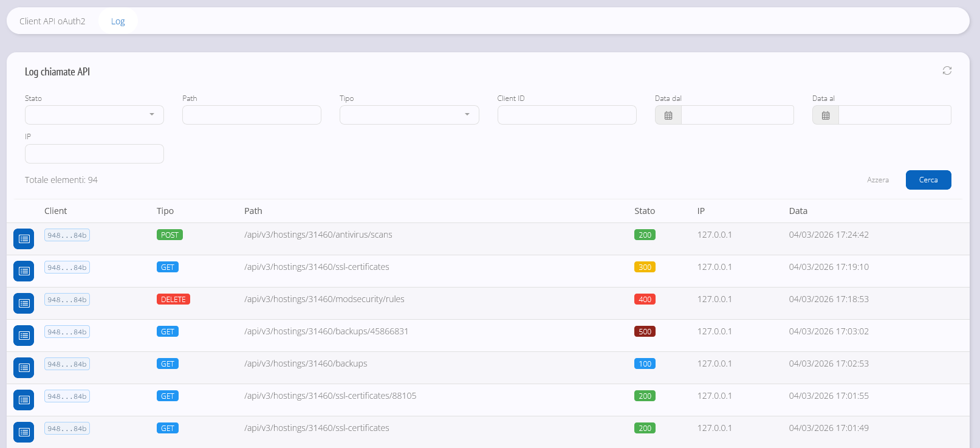Click path /api/v3/hostings/31460/antivirus/scans
The width and height of the screenshot is (980, 448).
point(318,235)
